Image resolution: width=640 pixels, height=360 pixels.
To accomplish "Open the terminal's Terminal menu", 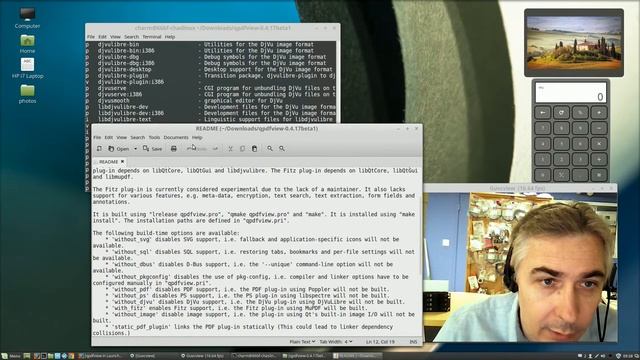I will click(152, 37).
